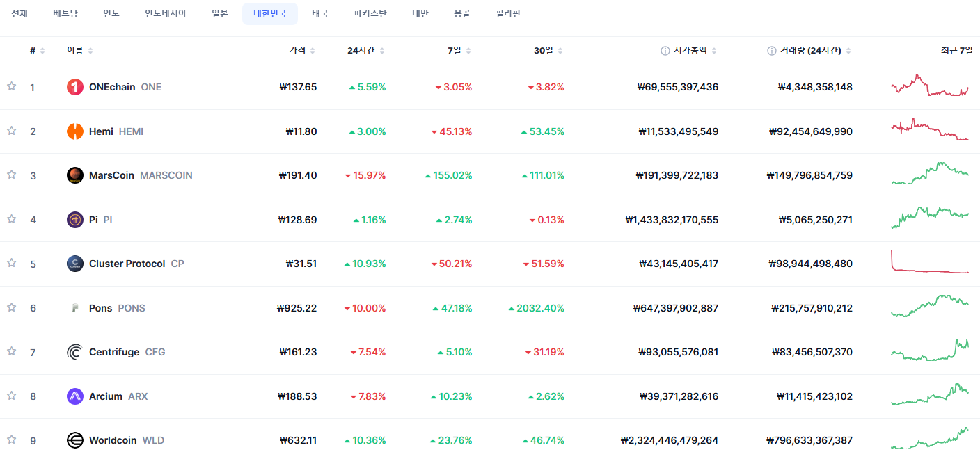980x459 pixels.
Task: Switch to the 베트남 tab
Action: pos(65,14)
